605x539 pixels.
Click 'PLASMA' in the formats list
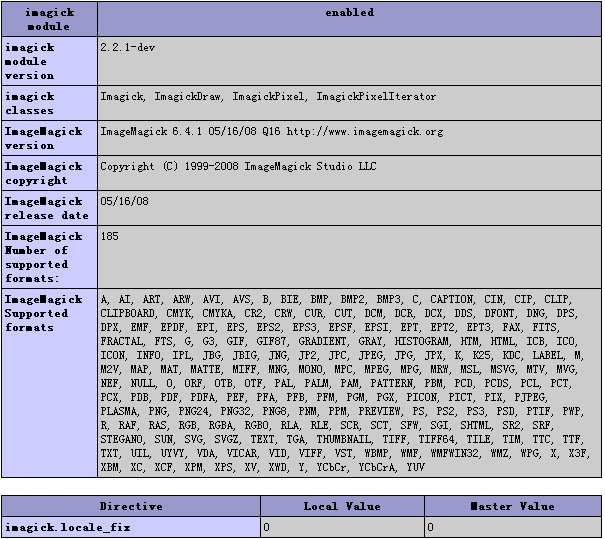pos(119,411)
